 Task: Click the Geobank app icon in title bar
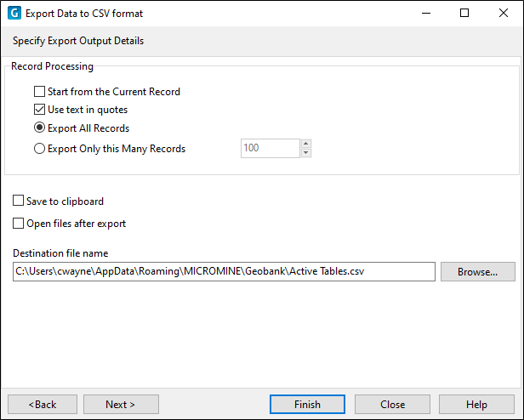pos(14,14)
